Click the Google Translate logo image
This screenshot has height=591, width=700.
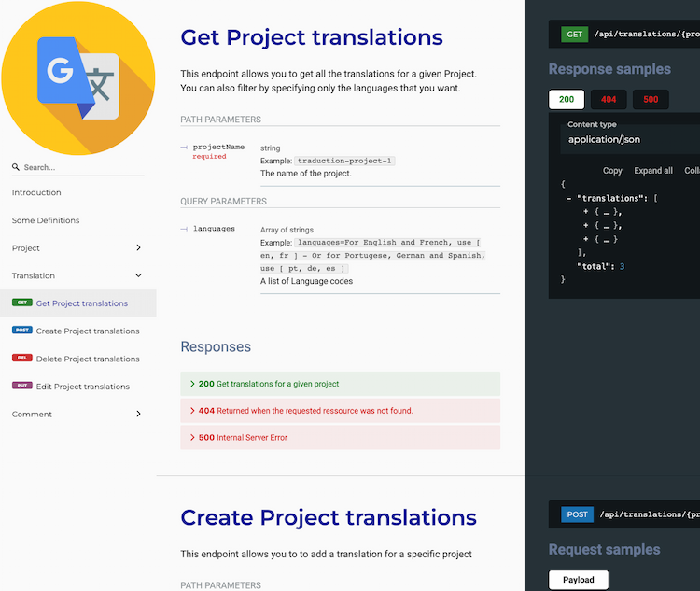pos(78,77)
